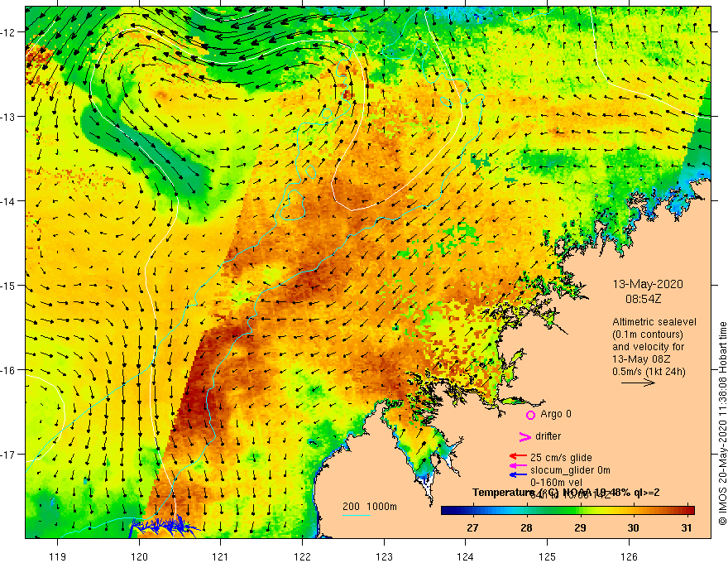
Task: Click the magenta Argo circle legend marker
Action: [x=530, y=415]
